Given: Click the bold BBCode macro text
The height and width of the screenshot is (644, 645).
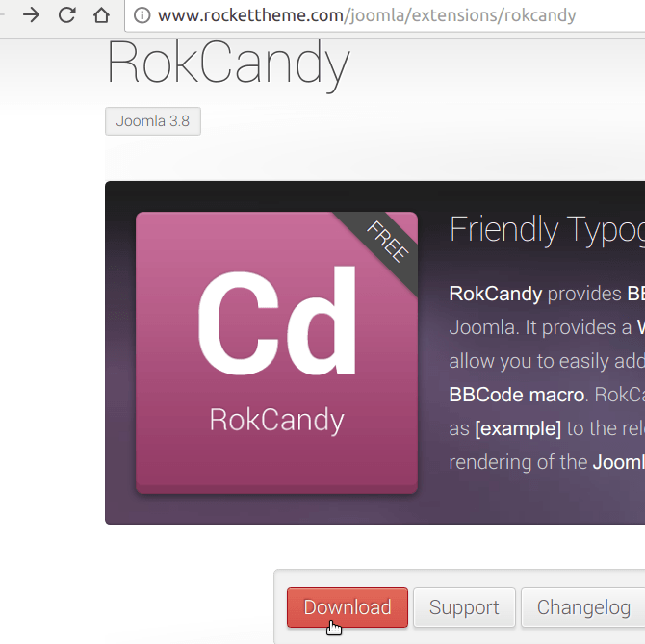Looking at the screenshot, I should coord(517,395).
